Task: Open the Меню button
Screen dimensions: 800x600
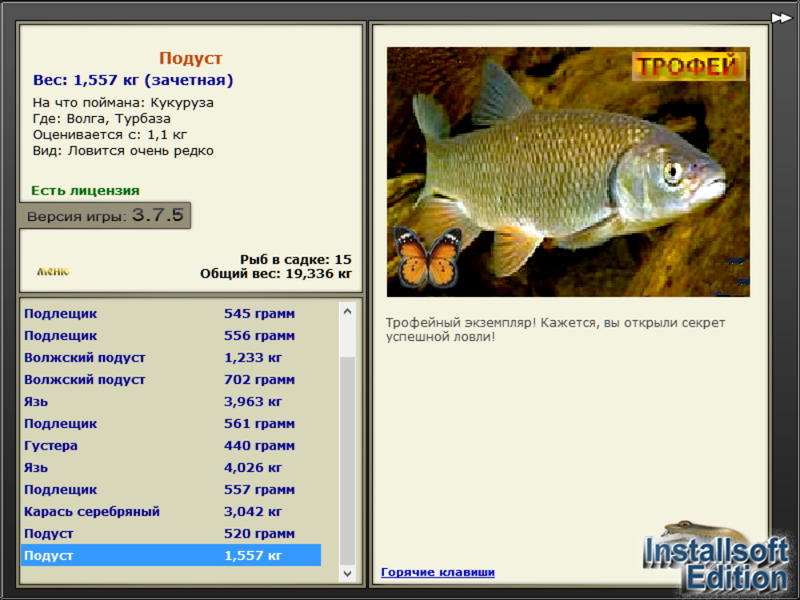Action: pos(53,271)
